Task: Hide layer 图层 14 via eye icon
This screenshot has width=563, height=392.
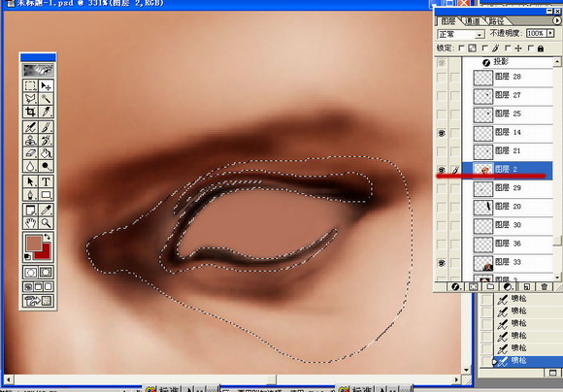Action: tap(442, 133)
